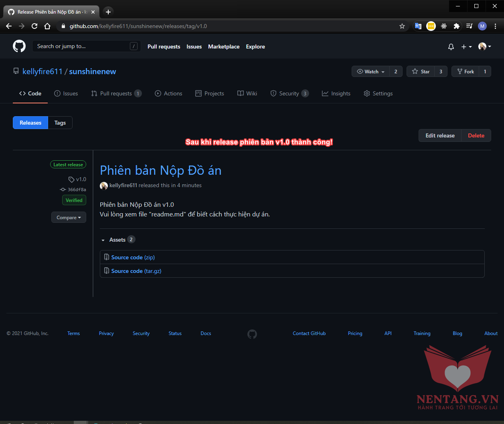
Task: Open the browser Extensions puzzle icon
Action: point(456,26)
